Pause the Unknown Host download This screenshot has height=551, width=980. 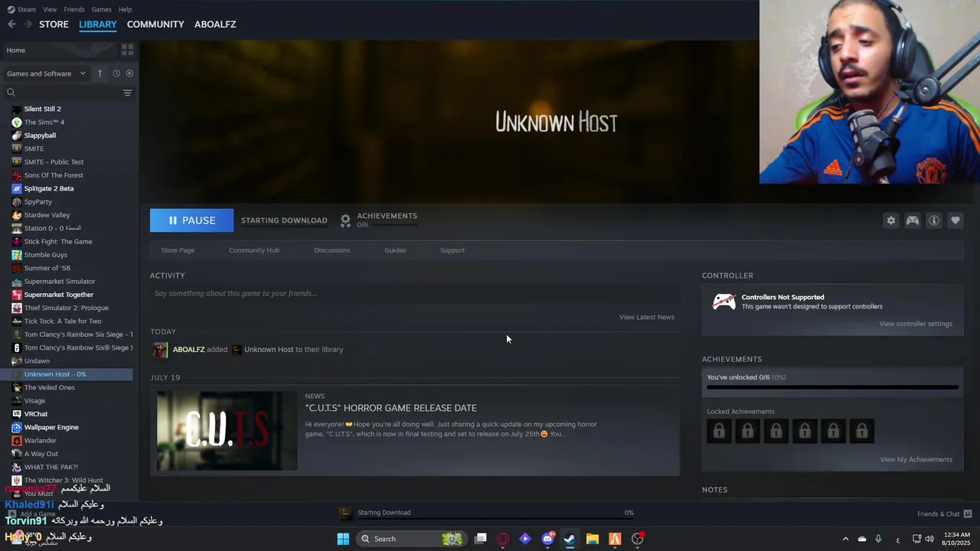(x=191, y=220)
